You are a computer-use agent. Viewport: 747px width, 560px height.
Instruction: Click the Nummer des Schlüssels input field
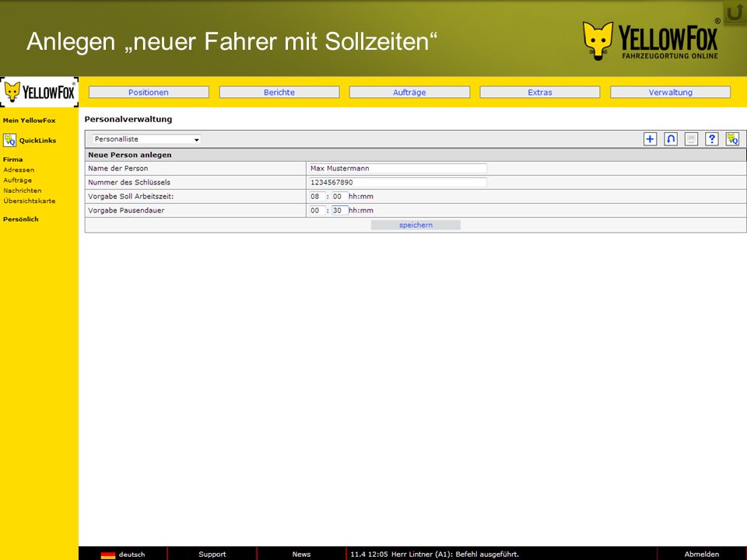(398, 182)
